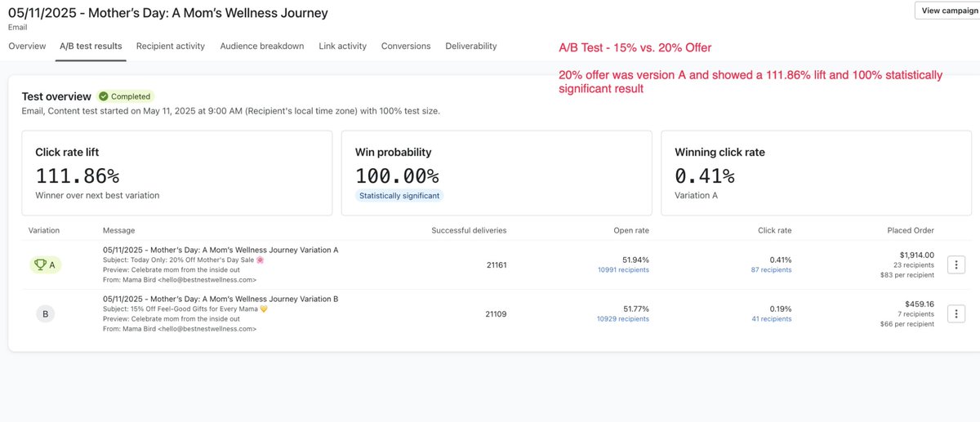
Task: Click the Statistically significant badge
Action: point(399,196)
